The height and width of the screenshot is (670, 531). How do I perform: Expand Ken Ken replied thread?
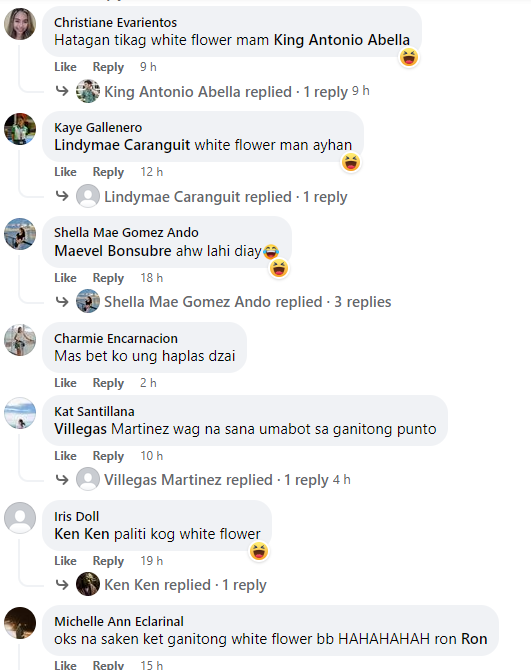point(185,585)
